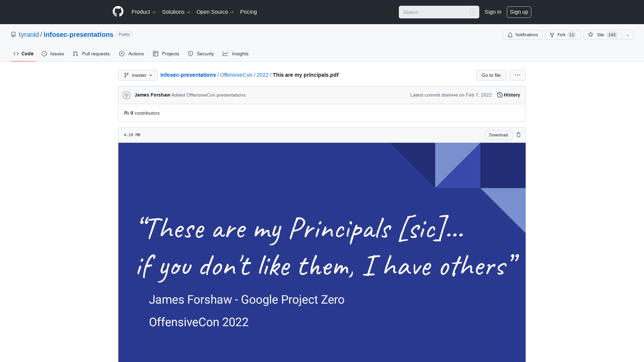
Task: Select the Code tab
Action: point(23,54)
